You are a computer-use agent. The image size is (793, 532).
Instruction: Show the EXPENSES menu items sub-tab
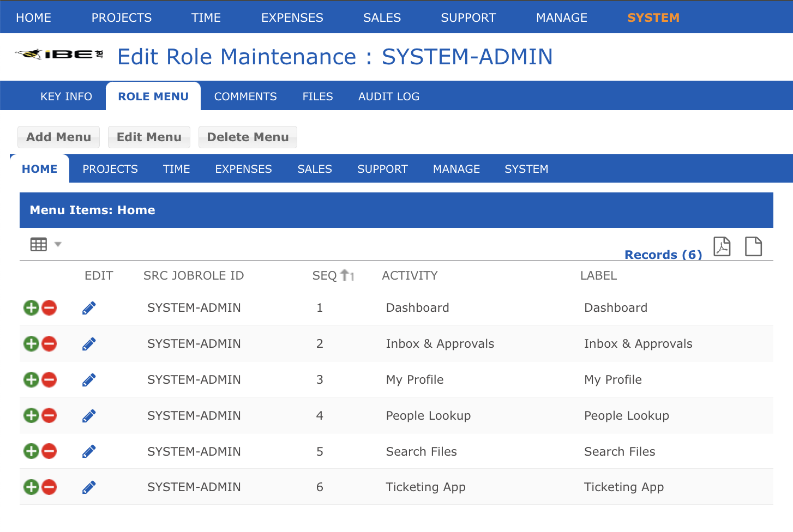(243, 169)
